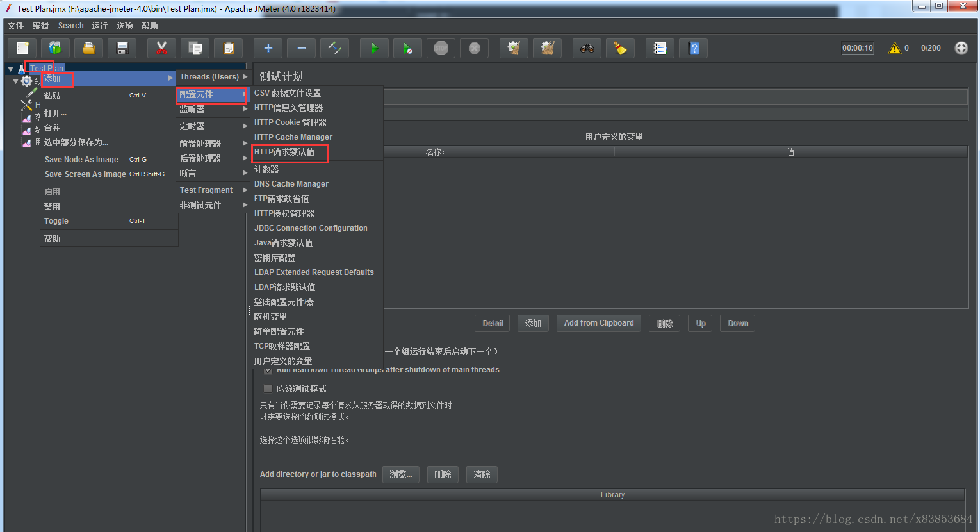Collapse the Test Plan tree node triangle
This screenshot has width=980, height=532.
tap(10, 69)
